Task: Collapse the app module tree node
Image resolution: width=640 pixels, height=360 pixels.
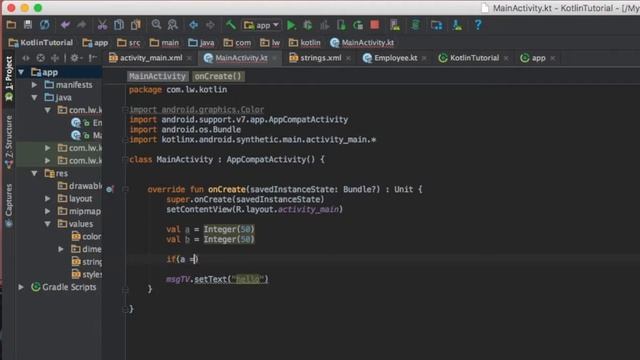Action: [x=21, y=72]
